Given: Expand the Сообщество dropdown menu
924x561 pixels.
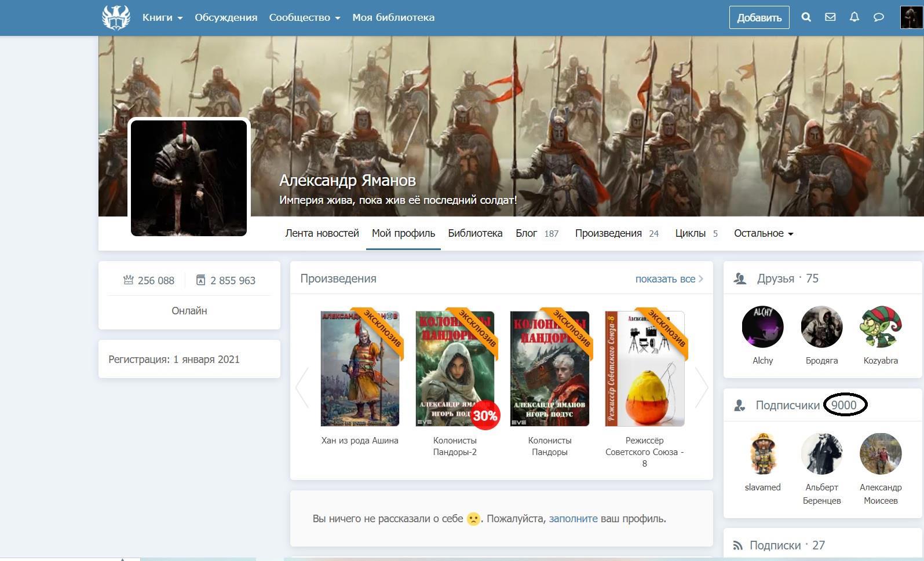Looking at the screenshot, I should click(x=304, y=17).
